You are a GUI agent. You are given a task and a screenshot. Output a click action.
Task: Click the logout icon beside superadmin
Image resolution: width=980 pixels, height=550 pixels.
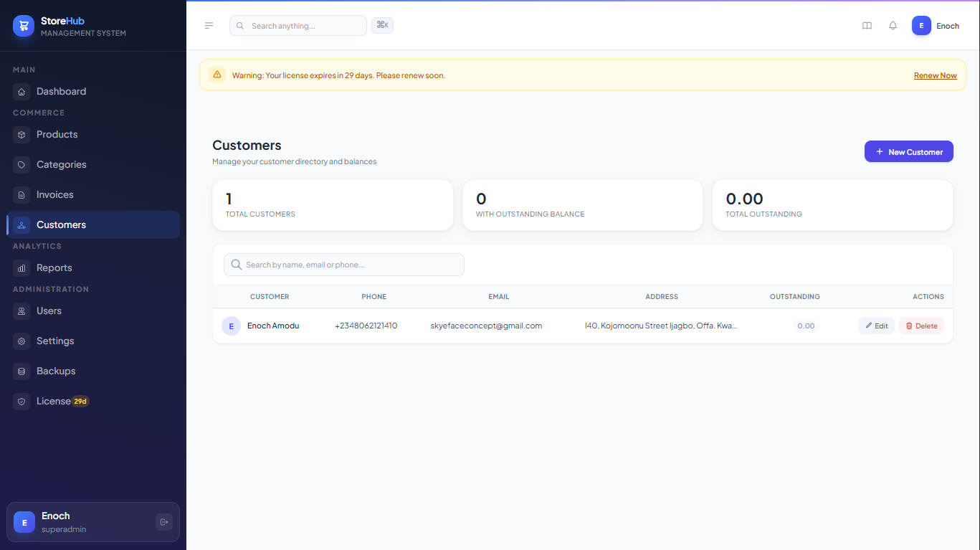pos(164,522)
